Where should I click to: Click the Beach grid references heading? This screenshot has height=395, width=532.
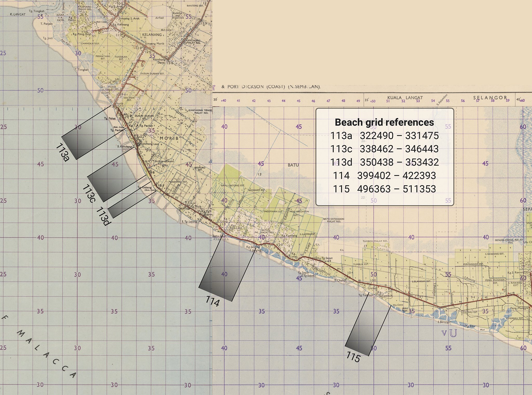(x=384, y=122)
